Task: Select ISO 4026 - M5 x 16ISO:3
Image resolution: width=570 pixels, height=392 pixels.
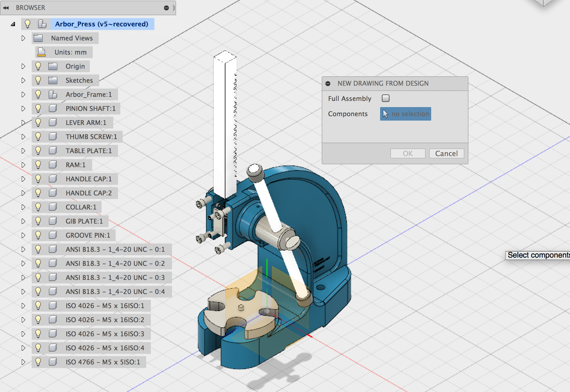Action: [x=105, y=334]
